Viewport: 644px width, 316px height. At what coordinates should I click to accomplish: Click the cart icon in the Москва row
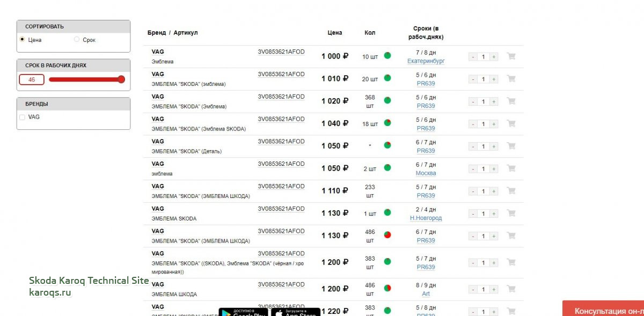click(x=511, y=168)
